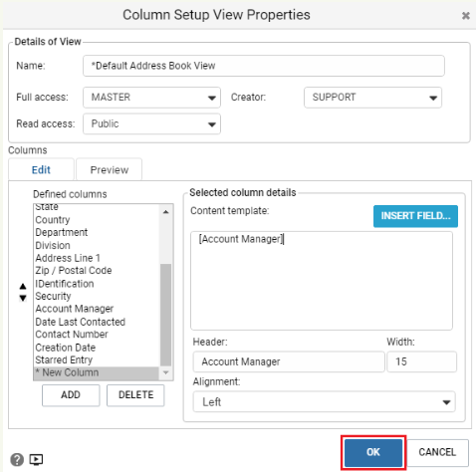
Task: Confirm with the OK button
Action: pyautogui.click(x=373, y=452)
